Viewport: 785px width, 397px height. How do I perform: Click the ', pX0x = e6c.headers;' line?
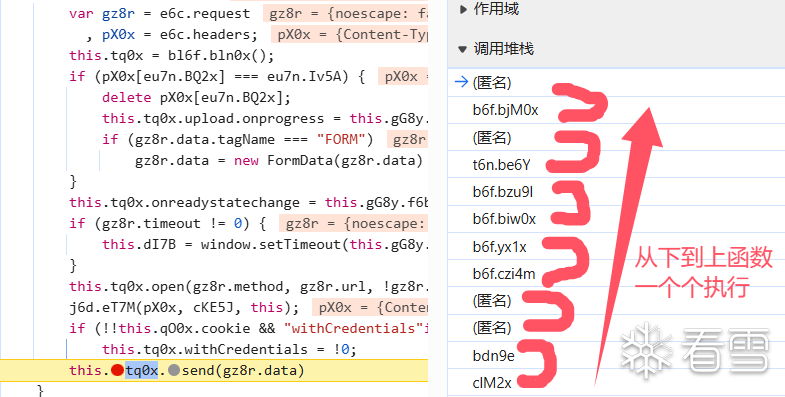pos(172,35)
